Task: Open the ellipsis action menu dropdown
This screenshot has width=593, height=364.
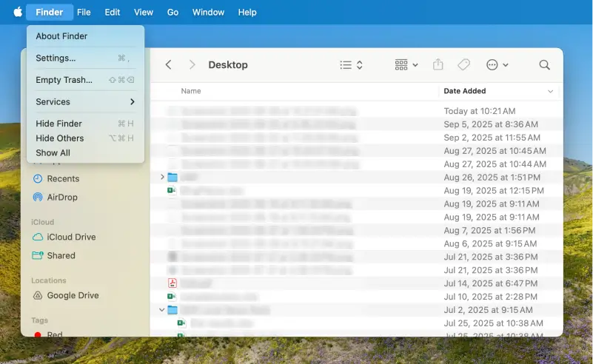Action: pos(497,65)
